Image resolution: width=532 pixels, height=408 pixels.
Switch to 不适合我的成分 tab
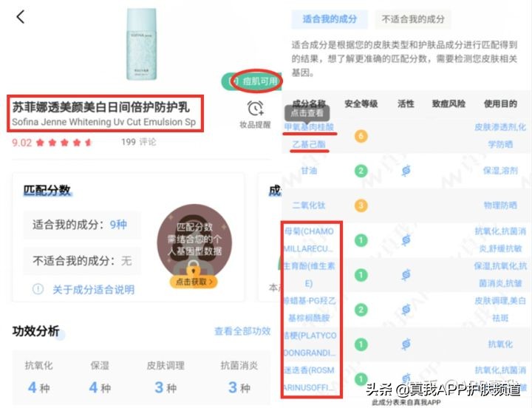[413, 19]
